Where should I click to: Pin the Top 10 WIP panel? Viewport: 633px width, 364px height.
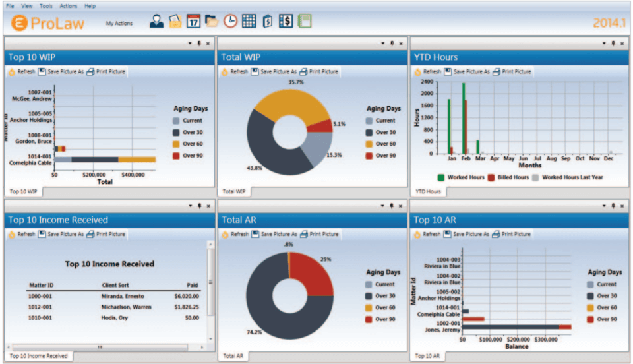(x=199, y=43)
